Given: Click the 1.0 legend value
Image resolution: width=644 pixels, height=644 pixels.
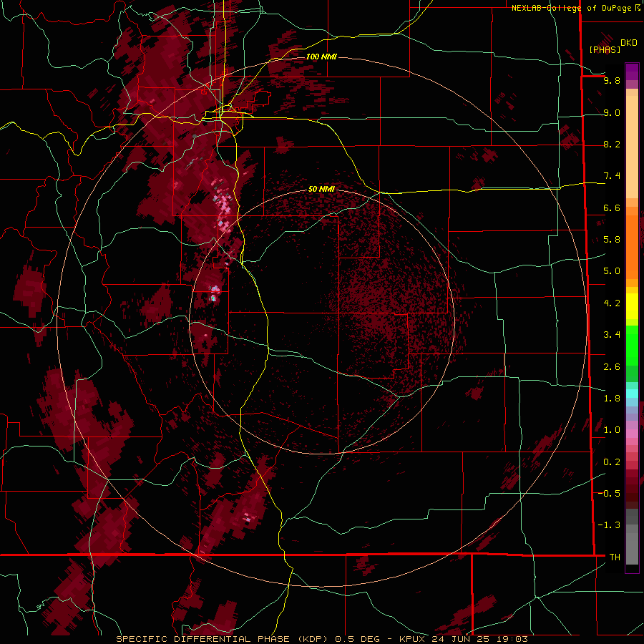Looking at the screenshot, I should tap(612, 430).
